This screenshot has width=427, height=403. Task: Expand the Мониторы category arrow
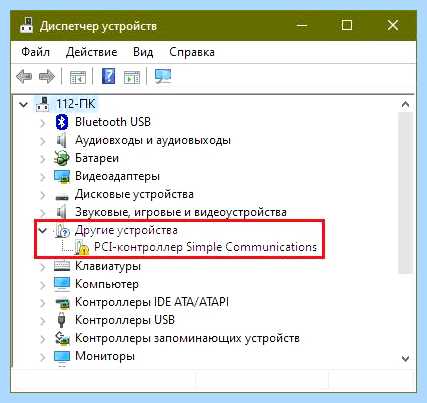42,357
